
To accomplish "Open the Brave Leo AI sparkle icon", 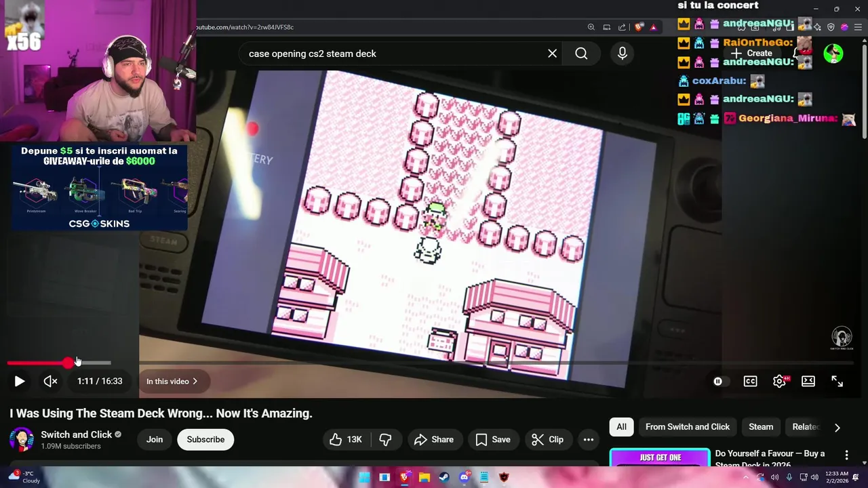I will [818, 27].
